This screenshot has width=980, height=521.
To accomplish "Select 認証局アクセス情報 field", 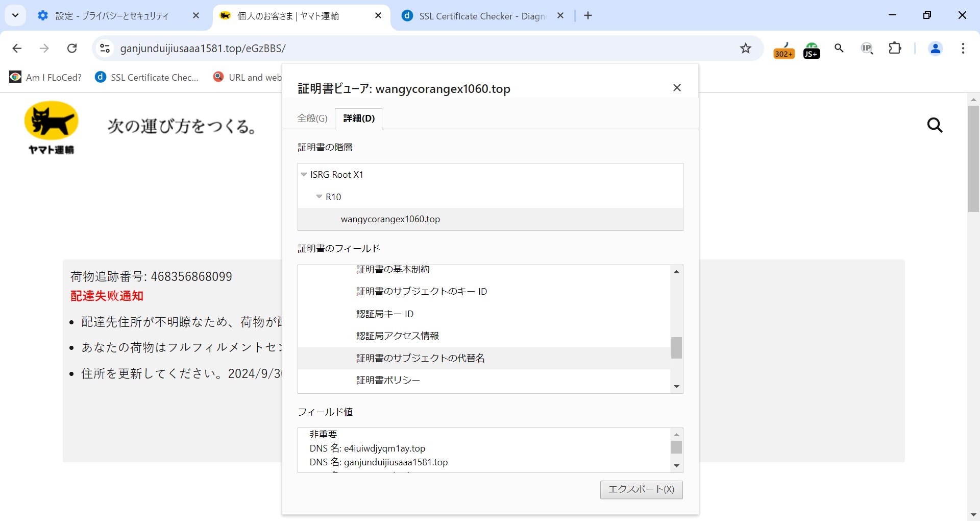I will pyautogui.click(x=484, y=336).
